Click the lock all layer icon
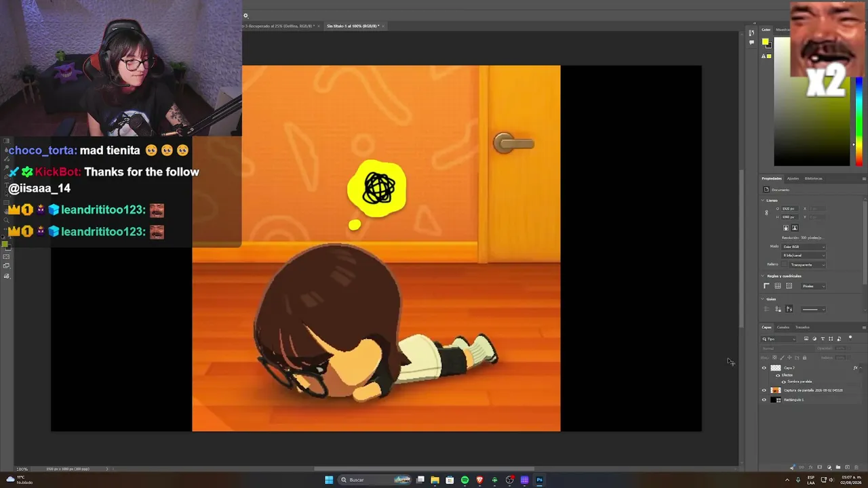 (x=804, y=358)
